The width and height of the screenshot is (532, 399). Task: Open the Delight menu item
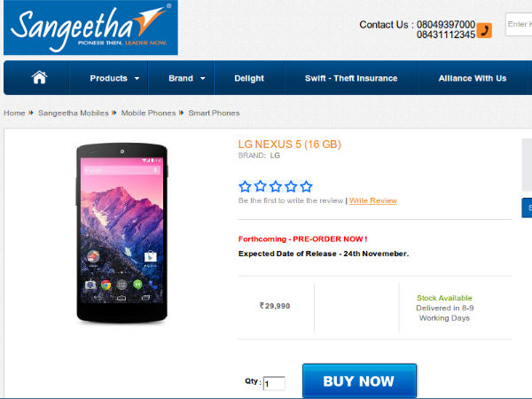tap(249, 78)
